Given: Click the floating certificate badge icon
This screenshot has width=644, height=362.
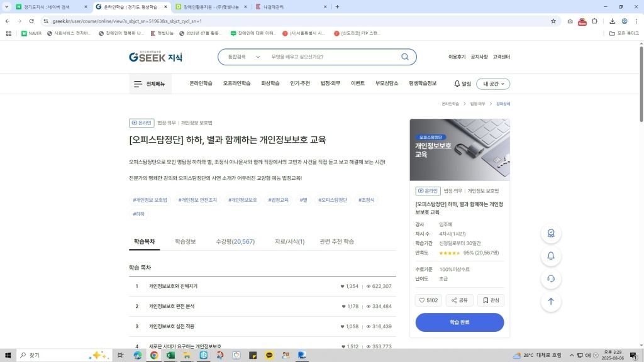Looking at the screenshot, I should [551, 233].
